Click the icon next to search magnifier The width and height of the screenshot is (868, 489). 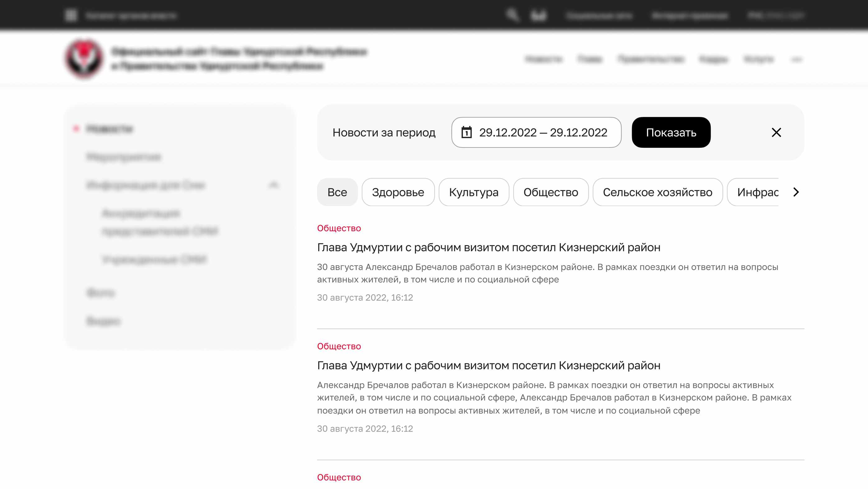click(x=538, y=15)
